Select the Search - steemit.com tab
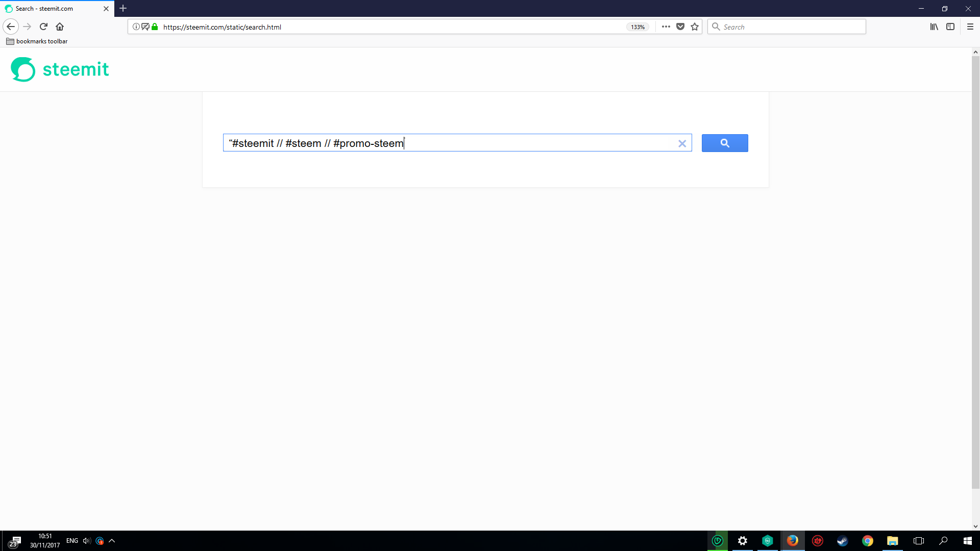The width and height of the screenshot is (980, 551). [x=51, y=9]
